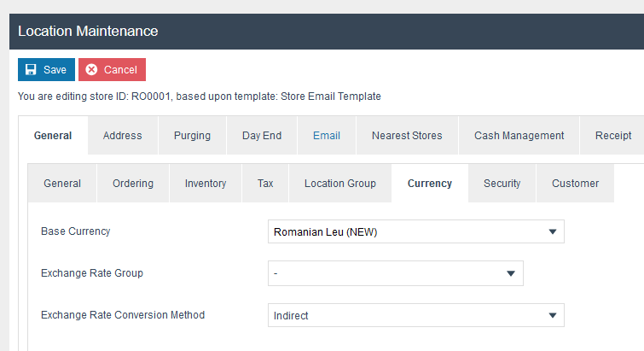Viewport: 644px width, 351px height.
Task: Go to the Email tab
Action: (x=326, y=136)
